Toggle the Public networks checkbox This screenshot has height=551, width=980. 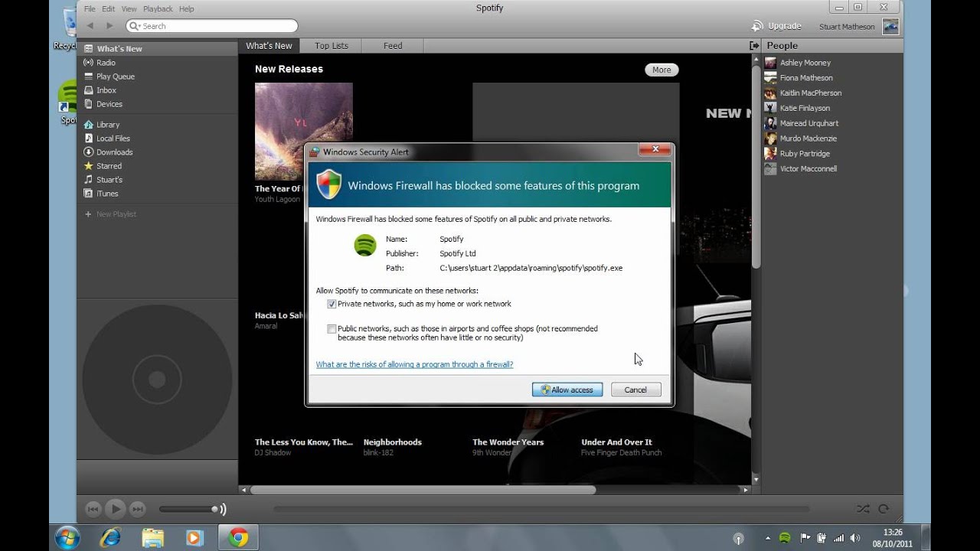(x=332, y=329)
